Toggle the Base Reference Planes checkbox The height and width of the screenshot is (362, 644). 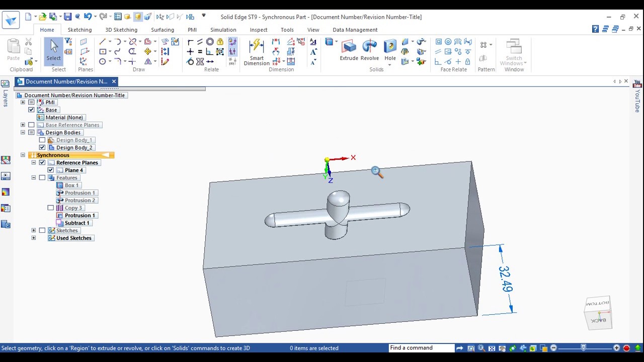[x=31, y=125]
